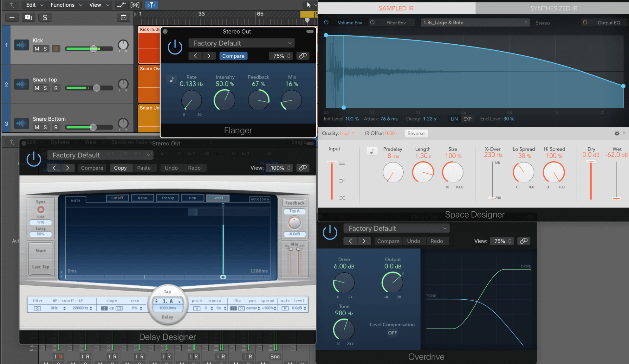Image resolution: width=629 pixels, height=364 pixels.
Task: Click the pointer tool icon
Action: click(308, 5)
